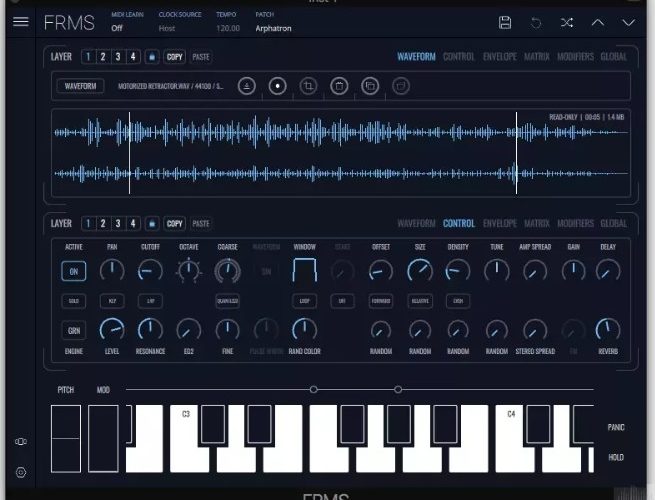Image resolution: width=655 pixels, height=500 pixels.
Task: Click the Level knob
Action: (x=112, y=330)
